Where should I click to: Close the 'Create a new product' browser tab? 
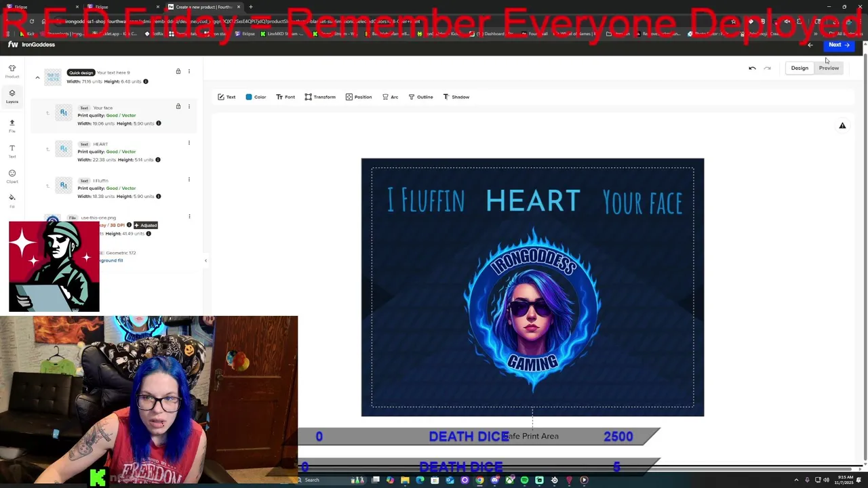[x=239, y=7]
